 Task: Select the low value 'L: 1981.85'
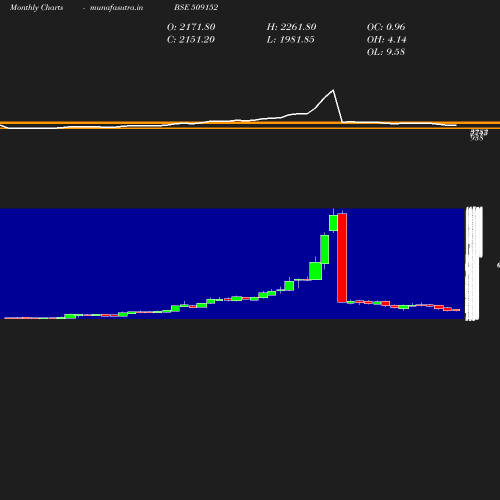point(290,40)
